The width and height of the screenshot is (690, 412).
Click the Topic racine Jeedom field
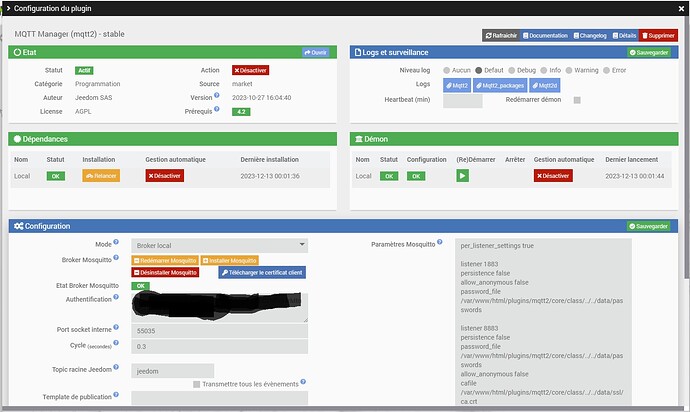pyautogui.click(x=172, y=371)
